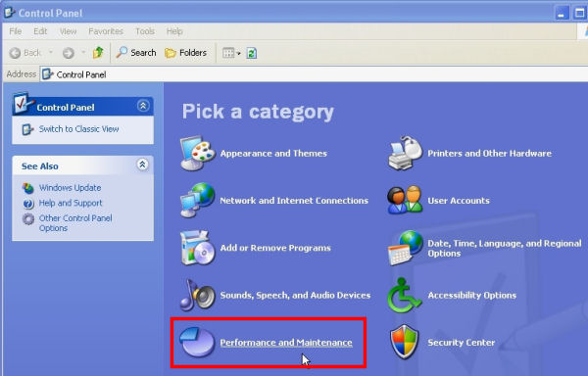Click the Control Panel title bar icon
Image resolution: width=588 pixels, height=376 pixels.
[x=9, y=13]
